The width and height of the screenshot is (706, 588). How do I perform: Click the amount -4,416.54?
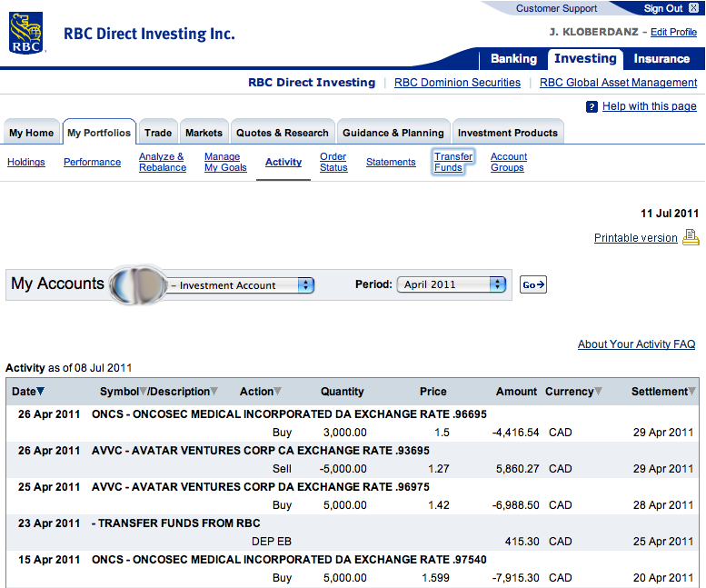(515, 433)
